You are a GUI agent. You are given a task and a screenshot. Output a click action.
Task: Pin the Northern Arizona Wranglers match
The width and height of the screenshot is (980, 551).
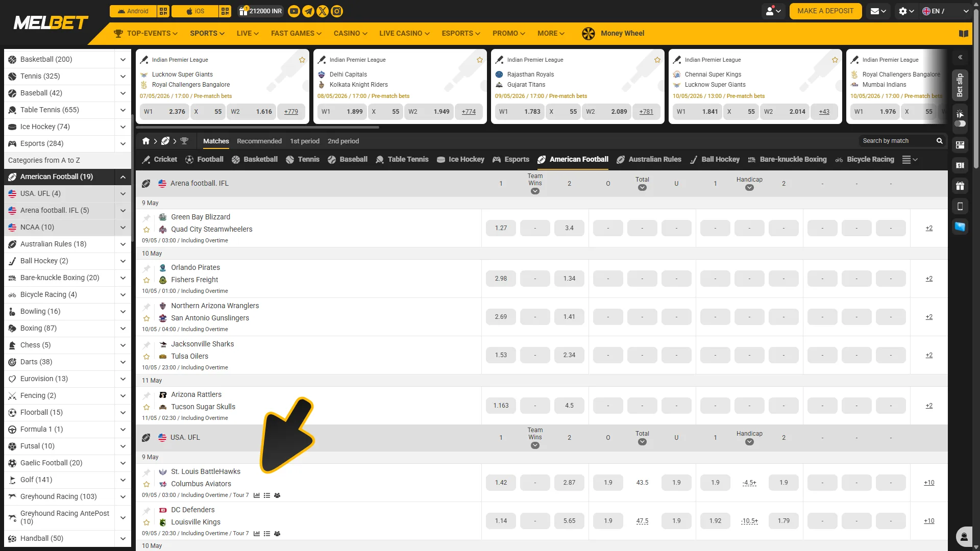coord(146,307)
